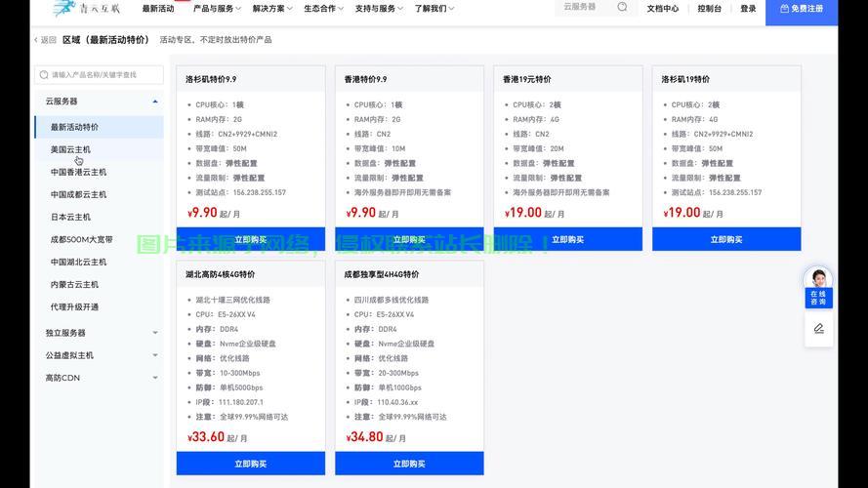Open the 控制台 link in header
868x488 pixels.
(x=710, y=9)
